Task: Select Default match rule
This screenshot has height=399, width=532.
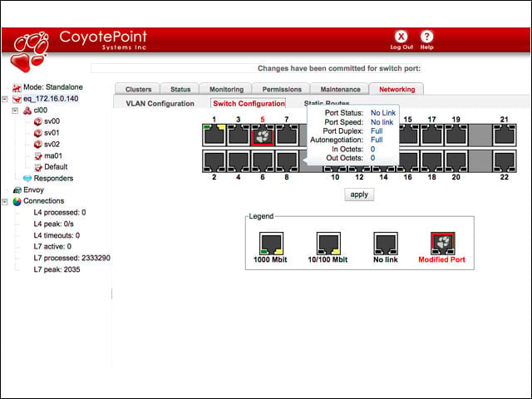Action: (x=56, y=167)
